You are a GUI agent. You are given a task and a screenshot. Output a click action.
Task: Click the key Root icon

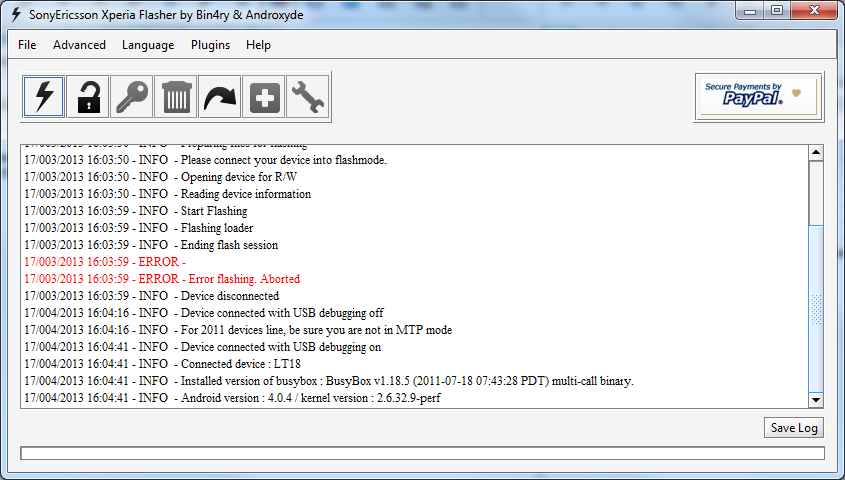click(132, 97)
